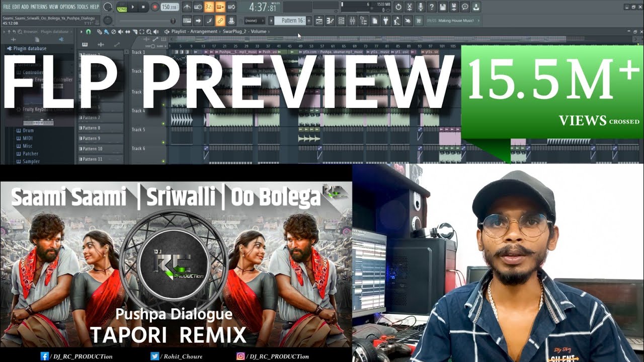
Task: Click the arrow left of Pattern 16
Action: (x=271, y=21)
